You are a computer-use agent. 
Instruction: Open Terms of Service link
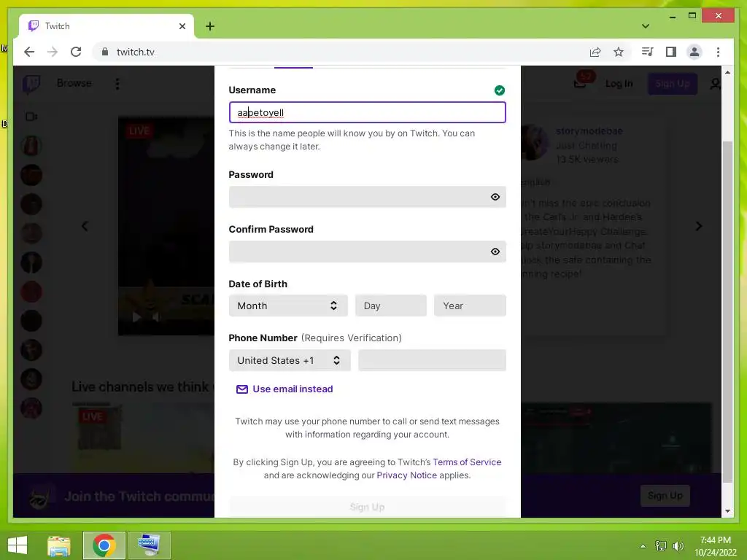click(467, 462)
